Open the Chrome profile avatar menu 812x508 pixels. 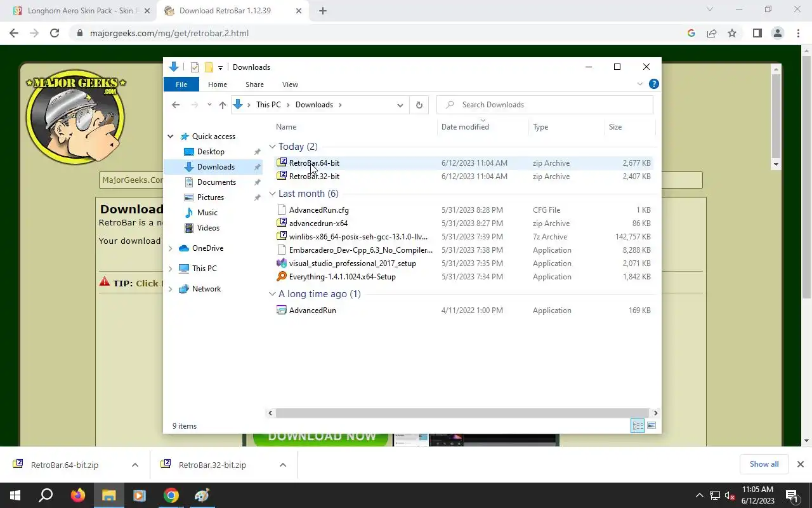coord(777,33)
